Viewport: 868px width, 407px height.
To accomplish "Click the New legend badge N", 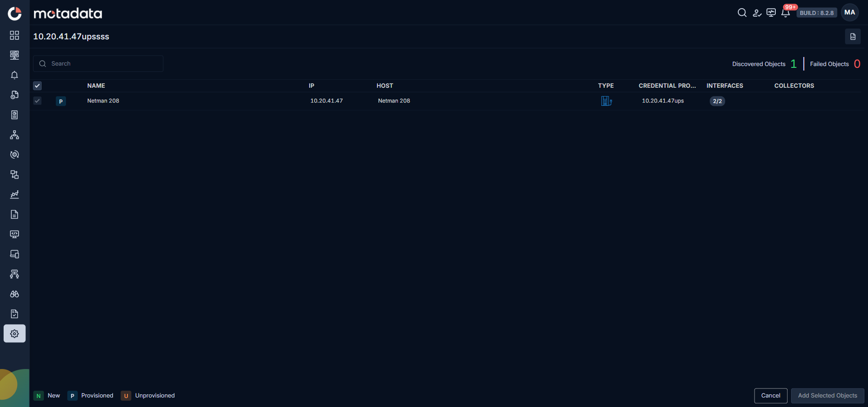I will [38, 396].
